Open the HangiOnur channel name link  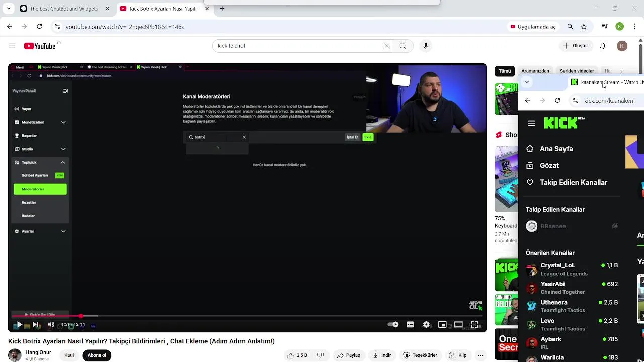(38, 352)
